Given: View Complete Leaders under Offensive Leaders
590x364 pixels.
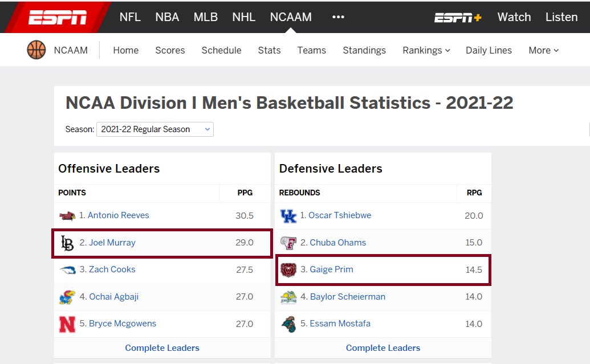Looking at the screenshot, I should [162, 348].
